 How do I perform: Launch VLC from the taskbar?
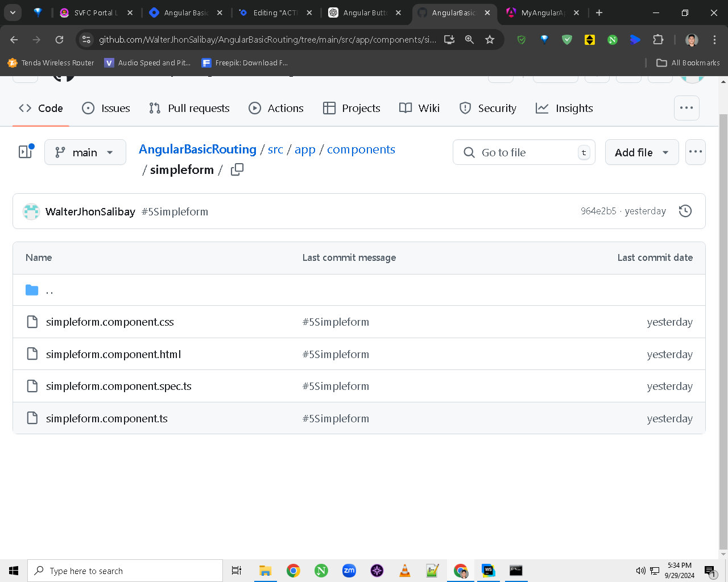tap(405, 571)
